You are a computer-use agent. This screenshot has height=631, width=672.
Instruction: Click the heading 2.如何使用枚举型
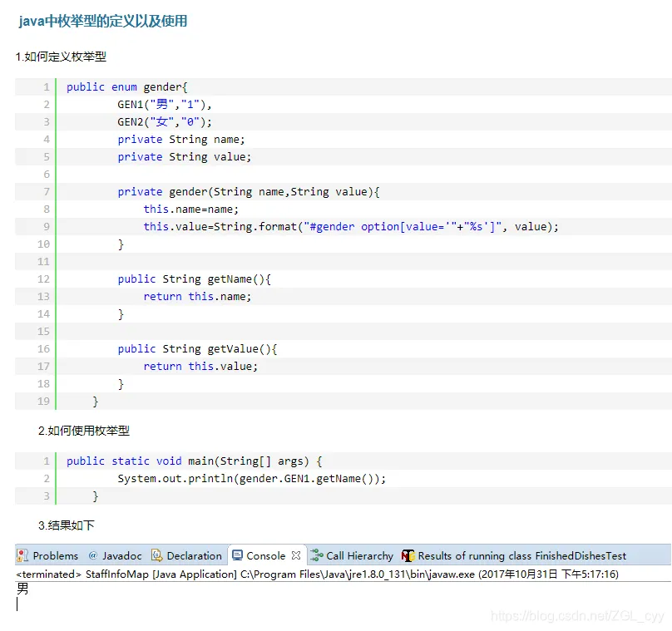[83, 431]
